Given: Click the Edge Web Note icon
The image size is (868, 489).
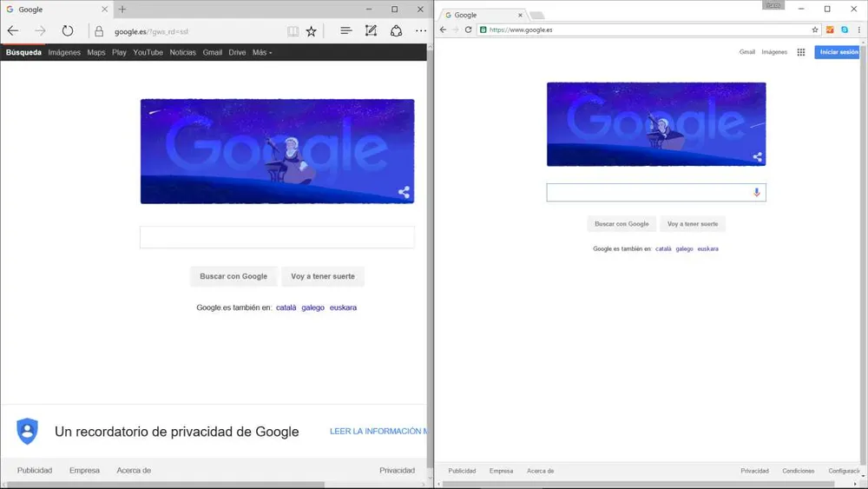Looking at the screenshot, I should [371, 31].
